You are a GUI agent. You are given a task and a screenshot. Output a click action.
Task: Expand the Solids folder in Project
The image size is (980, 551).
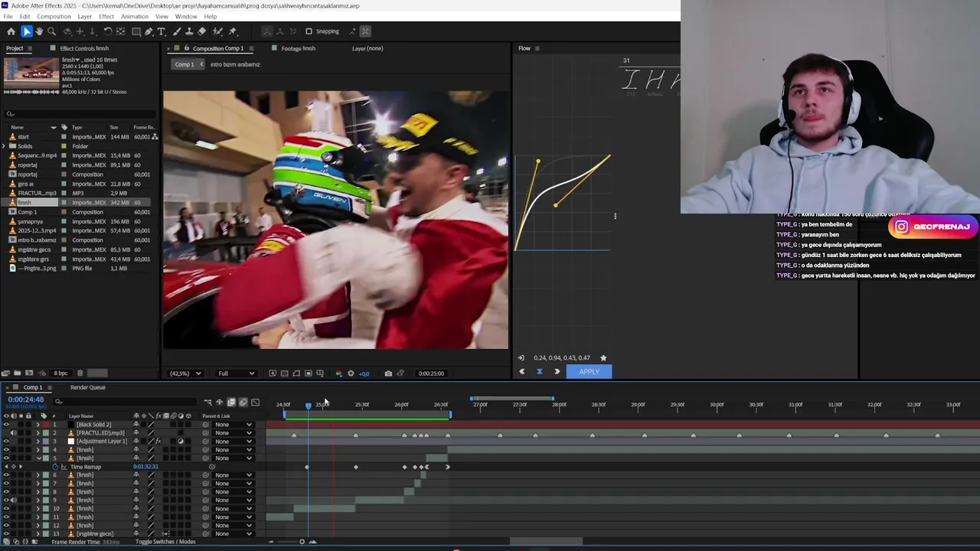5,146
